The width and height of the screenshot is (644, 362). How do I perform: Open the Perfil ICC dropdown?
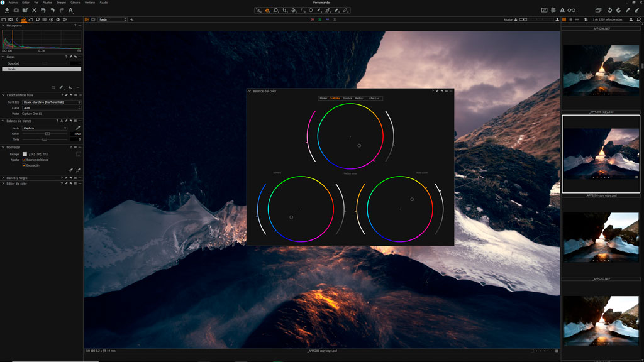coord(52,102)
